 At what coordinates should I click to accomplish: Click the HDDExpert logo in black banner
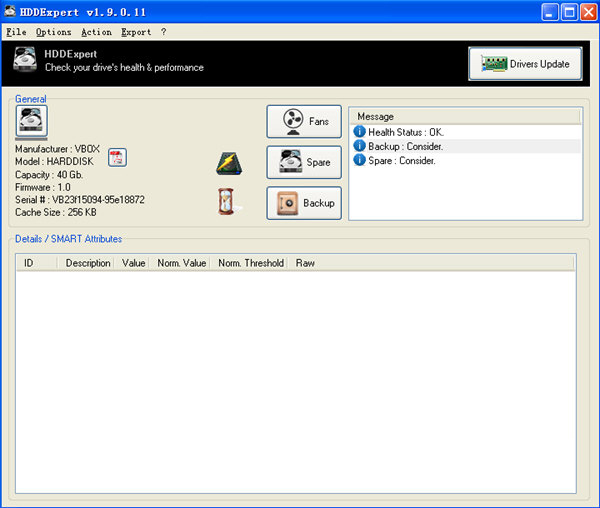point(25,59)
